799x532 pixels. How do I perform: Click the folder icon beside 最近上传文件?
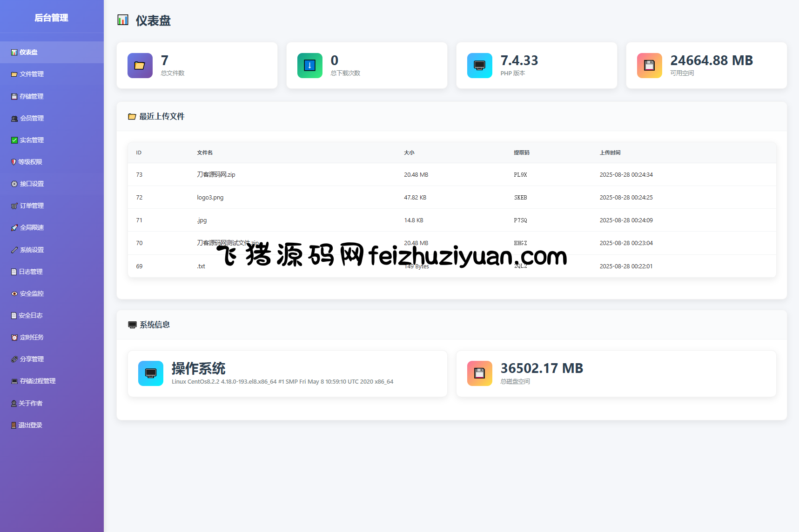click(132, 117)
